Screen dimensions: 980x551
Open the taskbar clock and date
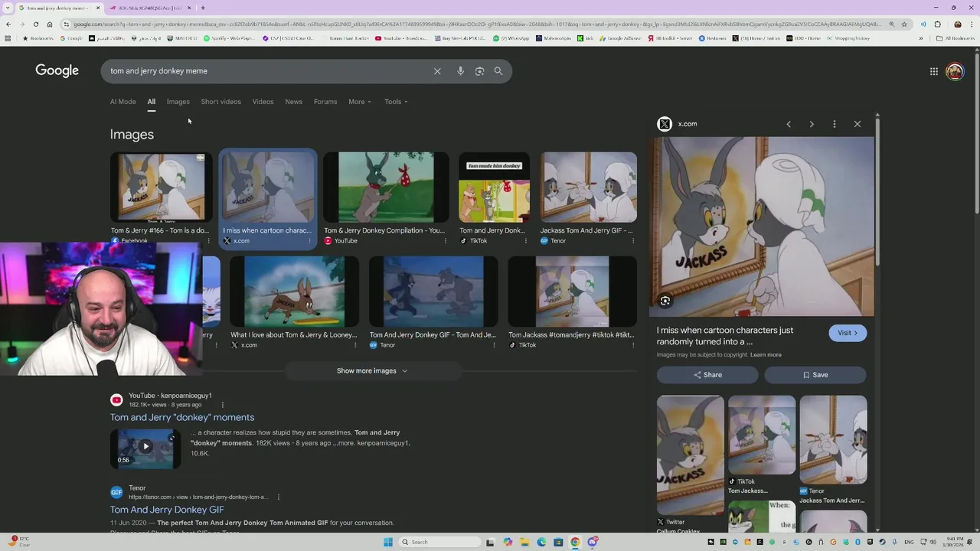[x=955, y=542]
